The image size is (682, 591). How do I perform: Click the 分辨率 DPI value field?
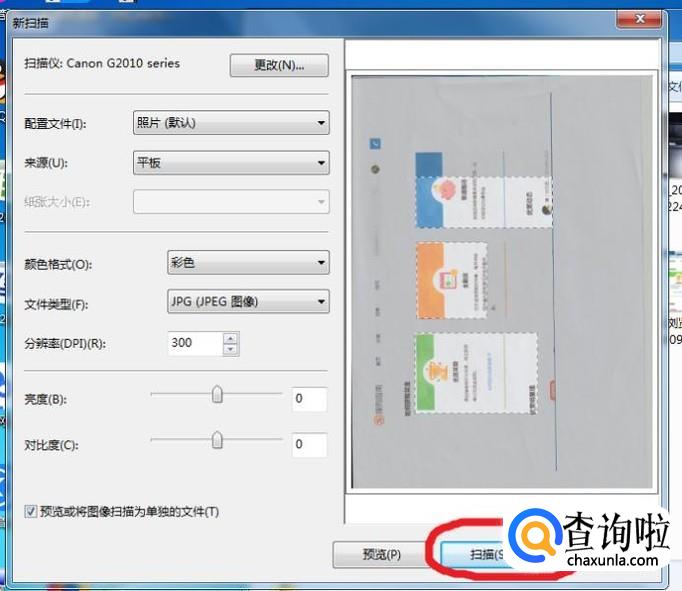[194, 343]
